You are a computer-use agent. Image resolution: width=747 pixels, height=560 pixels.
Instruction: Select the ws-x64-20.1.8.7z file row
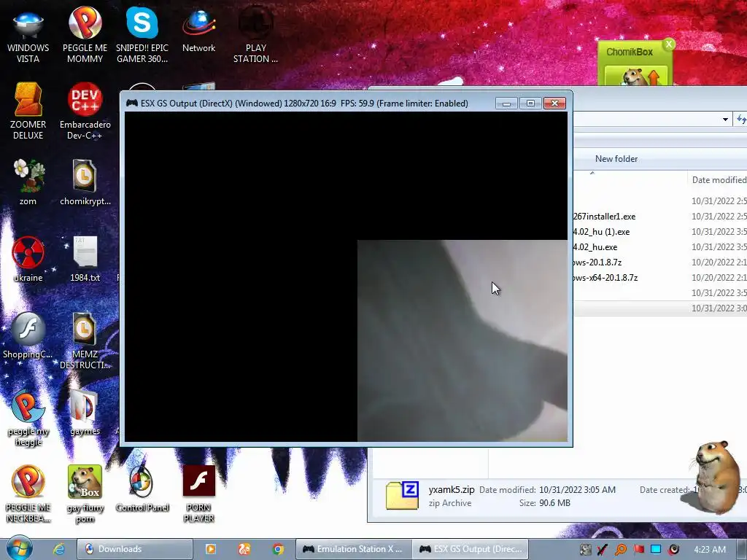click(659, 277)
